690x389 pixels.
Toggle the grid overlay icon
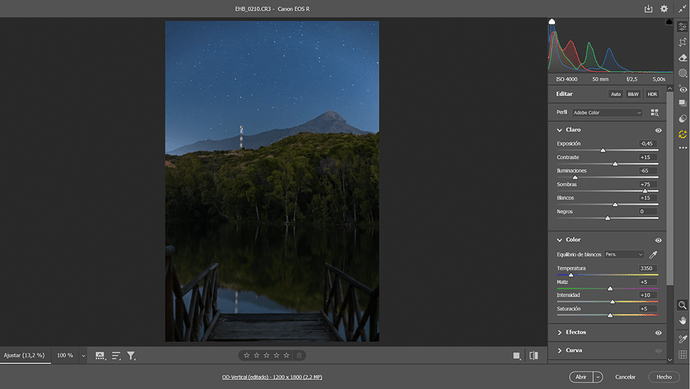pos(683,354)
